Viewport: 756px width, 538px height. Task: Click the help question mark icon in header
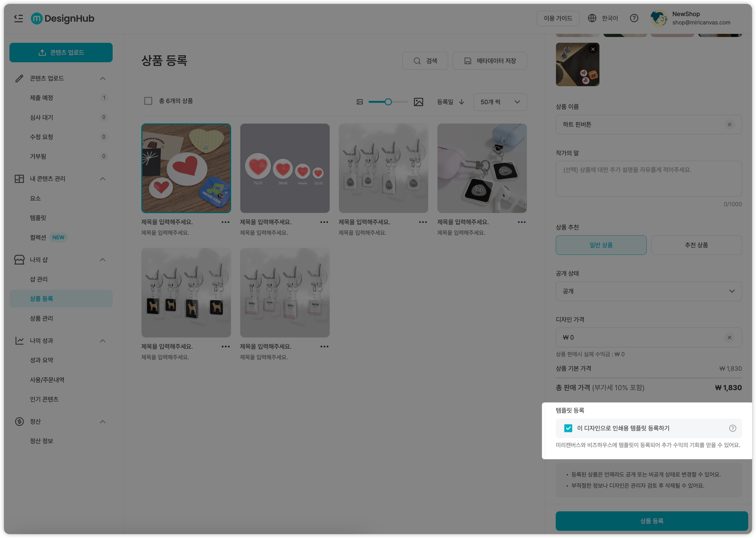(x=634, y=18)
